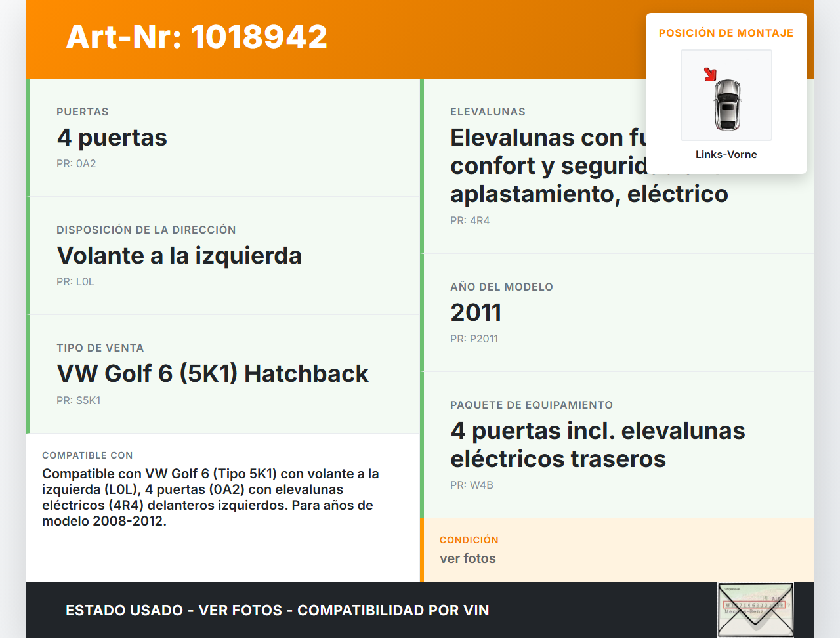The image size is (840, 639).
Task: Click PR code W4B
Action: pyautogui.click(x=472, y=485)
